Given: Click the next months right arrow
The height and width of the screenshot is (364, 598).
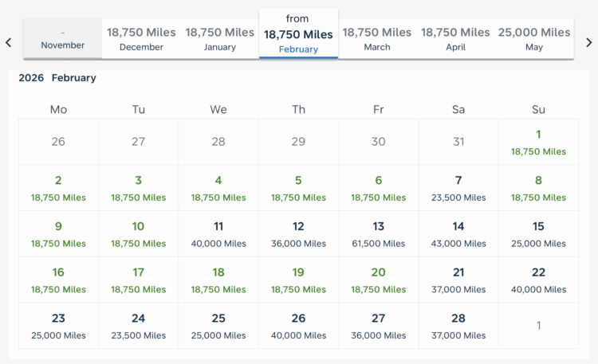Looking at the screenshot, I should tap(589, 42).
